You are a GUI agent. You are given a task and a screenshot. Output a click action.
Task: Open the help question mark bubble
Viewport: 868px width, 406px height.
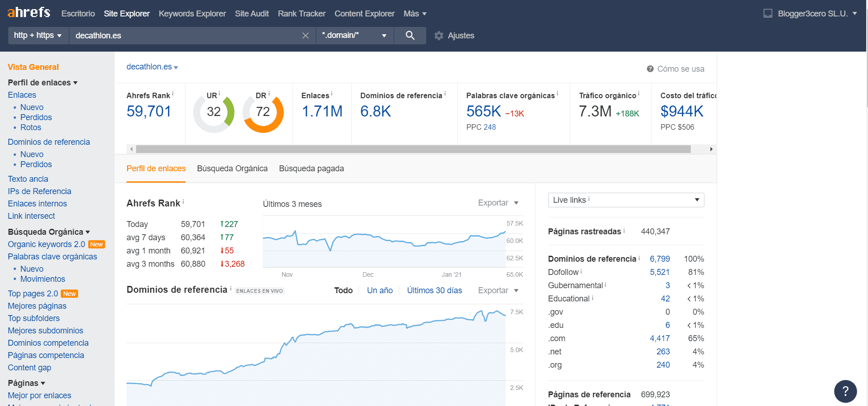click(845, 391)
